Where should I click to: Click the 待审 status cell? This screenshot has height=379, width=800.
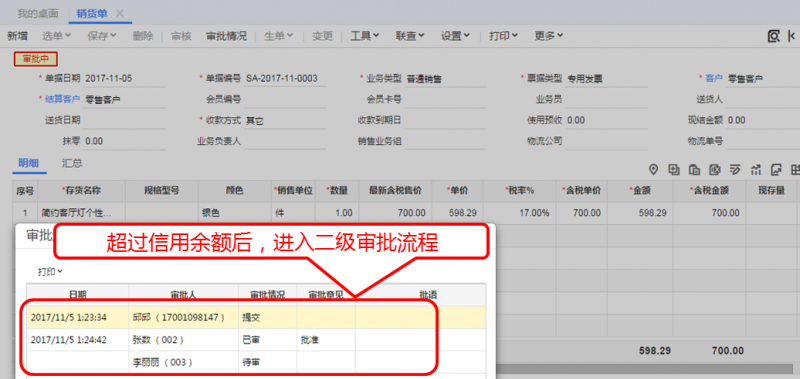(267, 362)
